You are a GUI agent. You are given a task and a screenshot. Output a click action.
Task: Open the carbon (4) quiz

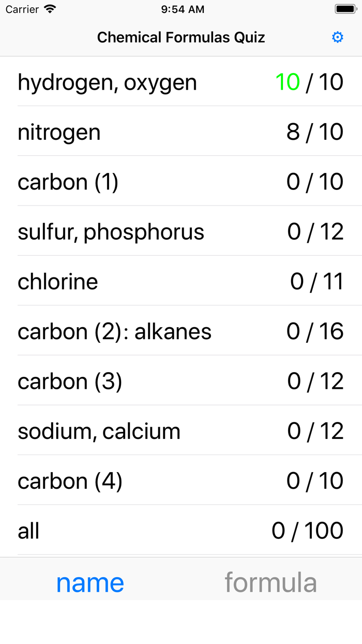click(181, 480)
